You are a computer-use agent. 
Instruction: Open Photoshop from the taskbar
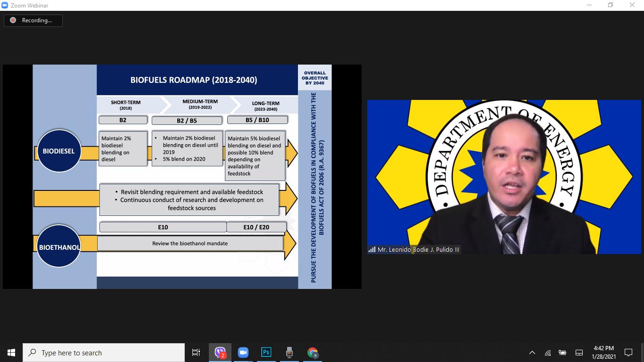point(266,353)
